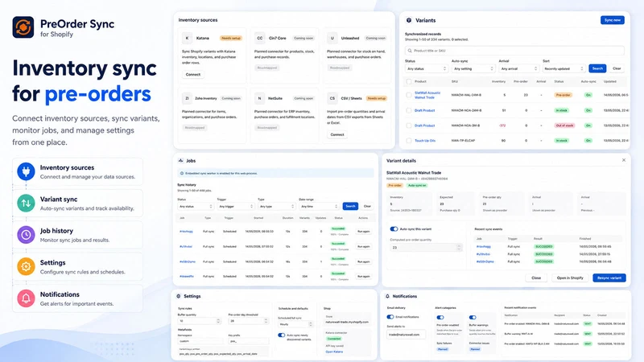
Task: Click Connect on the CSV / Sheets card
Action: (x=337, y=134)
